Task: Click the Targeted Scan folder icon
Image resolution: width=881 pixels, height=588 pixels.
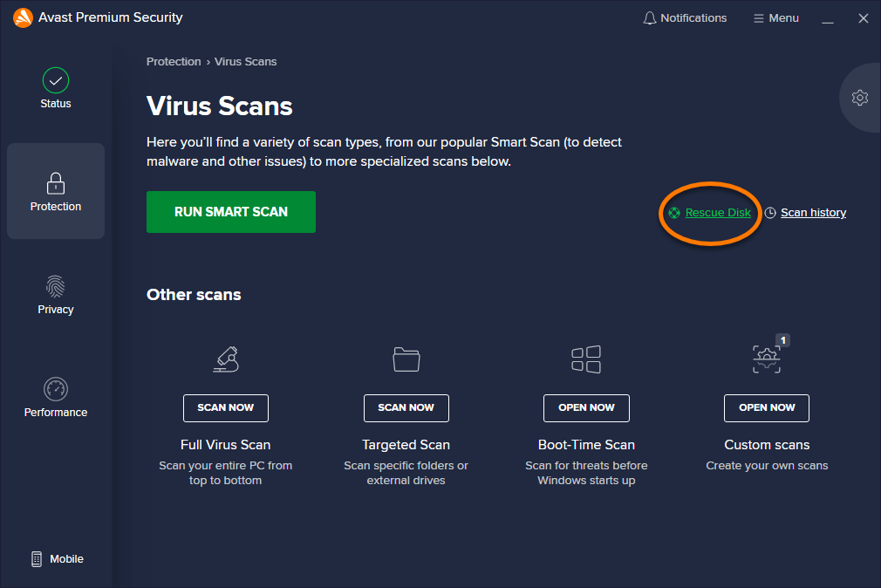Action: click(x=406, y=359)
